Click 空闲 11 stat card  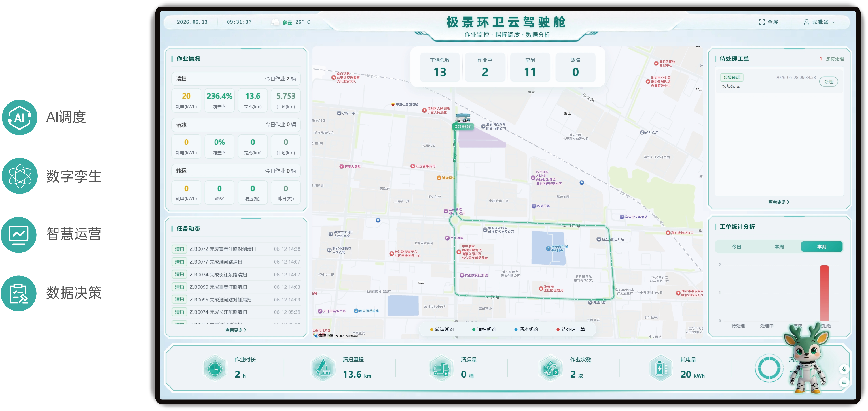(530, 67)
